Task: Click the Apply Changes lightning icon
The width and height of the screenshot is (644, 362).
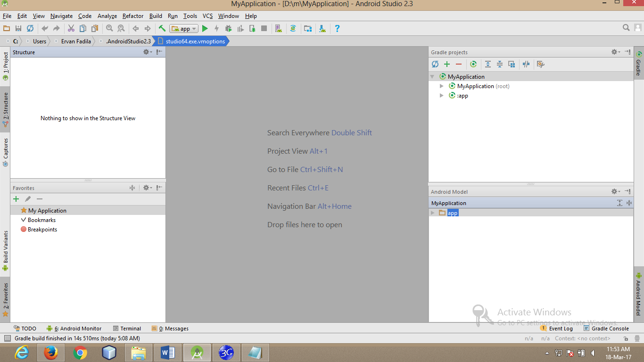Action: 217,28
